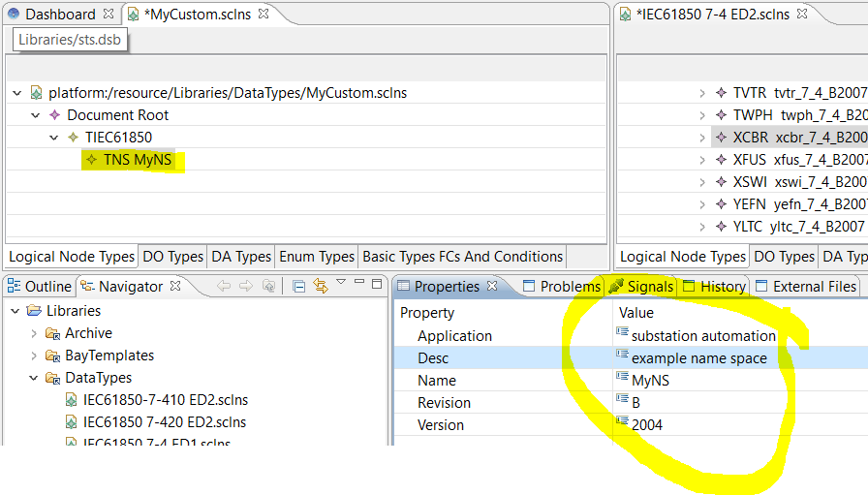868x495 pixels.
Task: Close the MyCustom.sclns editor tab
Action: [263, 15]
